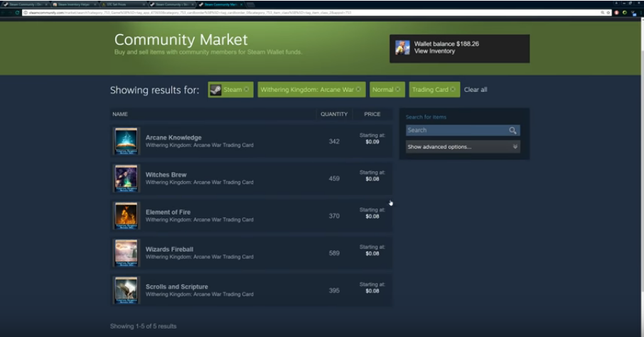Screen dimensions: 644x337
Task: Click the zoom icon in address bar
Action: click(x=603, y=13)
